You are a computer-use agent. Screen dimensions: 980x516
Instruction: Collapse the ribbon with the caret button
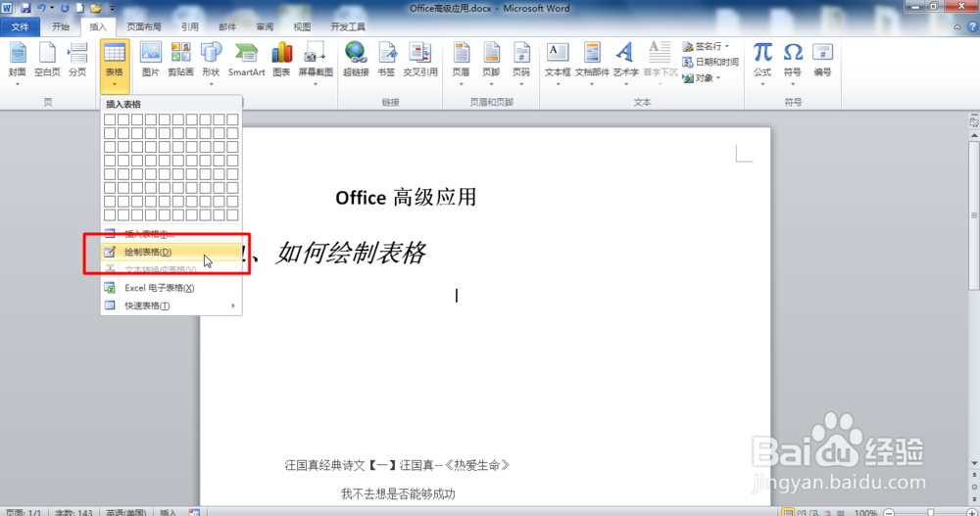coord(956,26)
